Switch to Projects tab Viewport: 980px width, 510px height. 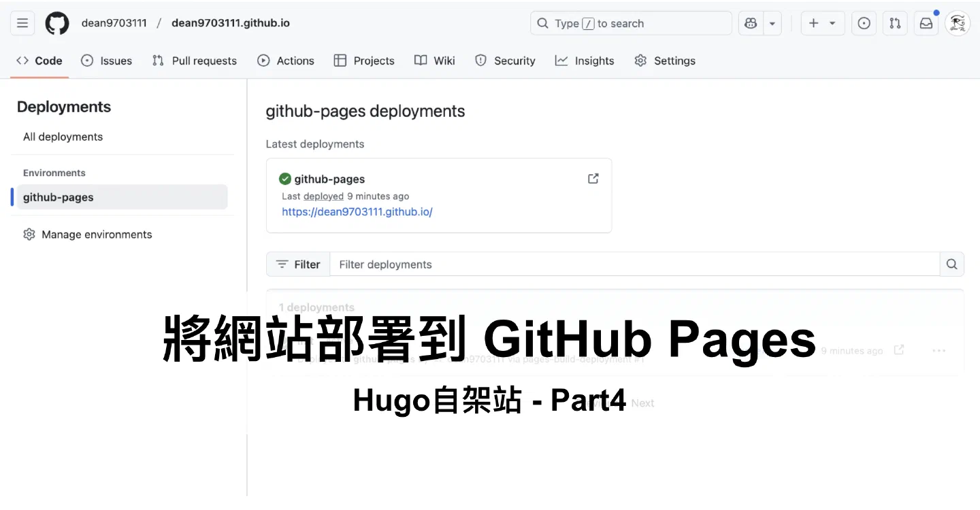coord(364,61)
